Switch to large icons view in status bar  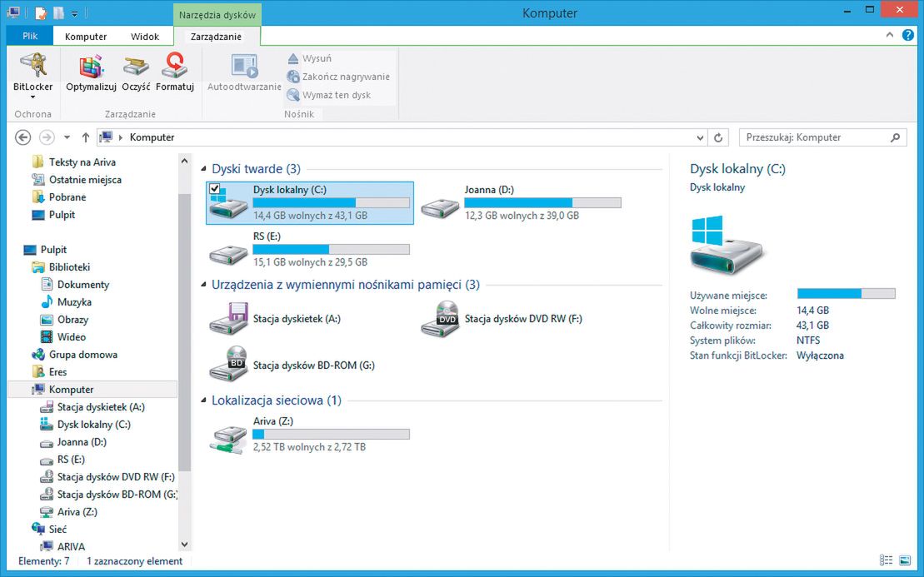[x=905, y=560]
